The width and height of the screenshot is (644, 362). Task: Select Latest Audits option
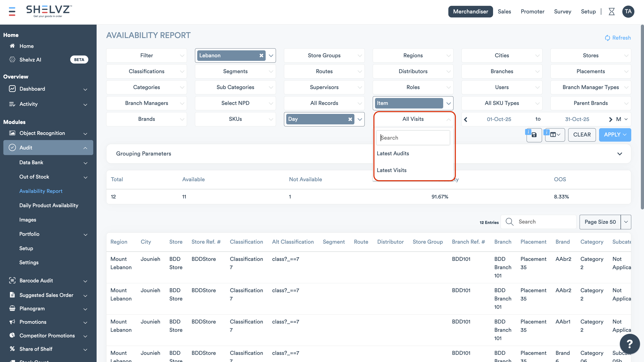click(393, 153)
